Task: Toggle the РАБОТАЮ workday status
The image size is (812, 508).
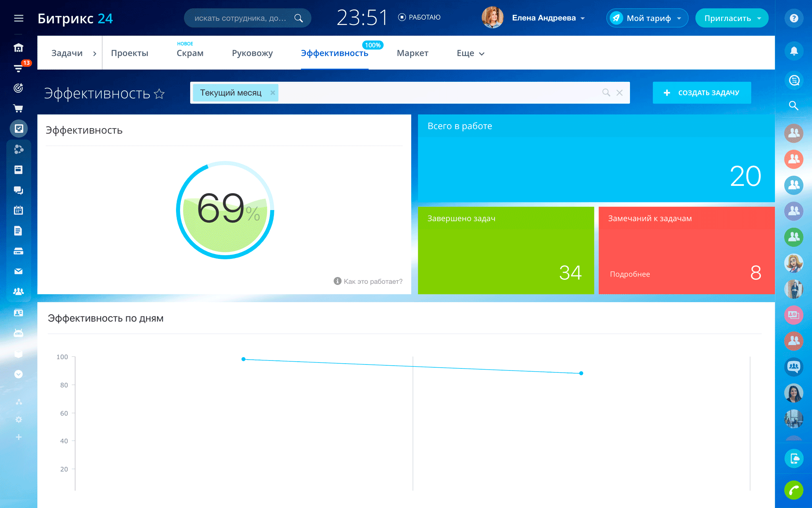Action: tap(419, 17)
